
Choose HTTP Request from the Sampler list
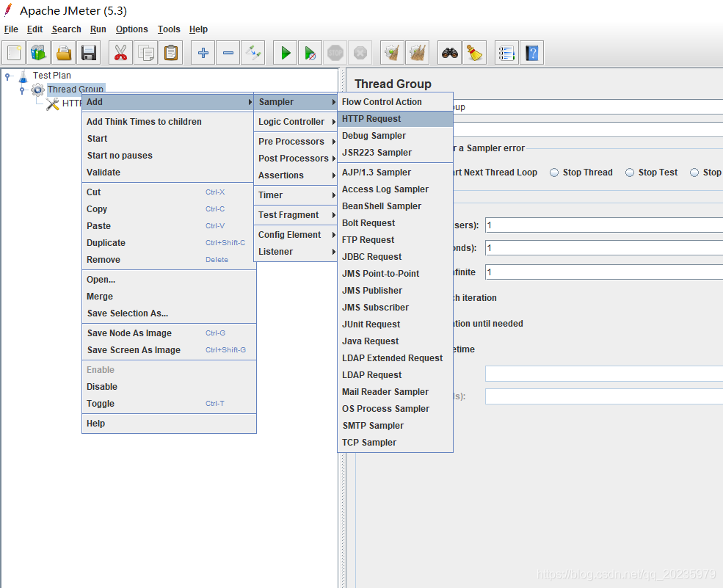(395, 119)
